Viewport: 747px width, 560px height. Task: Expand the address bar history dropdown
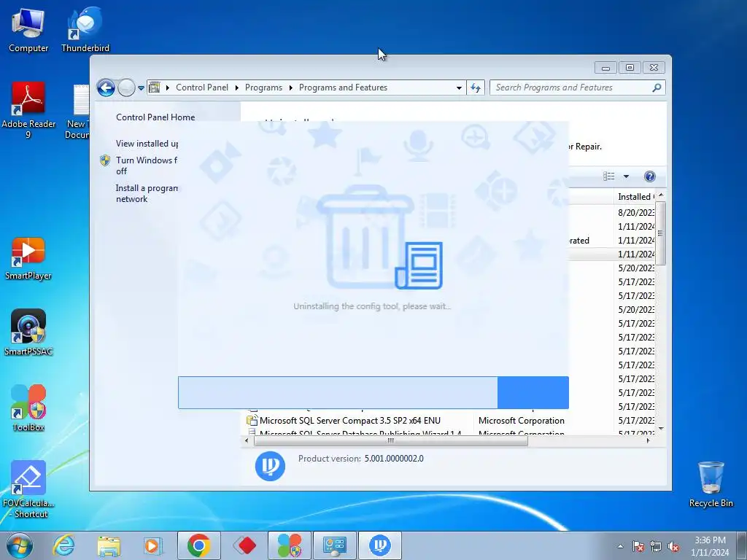click(x=459, y=87)
